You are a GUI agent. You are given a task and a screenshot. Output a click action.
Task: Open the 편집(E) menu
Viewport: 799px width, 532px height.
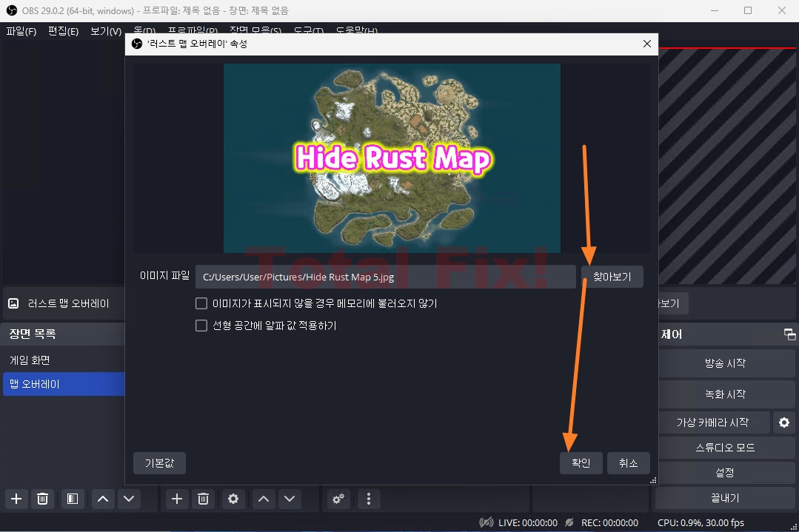[x=63, y=31]
